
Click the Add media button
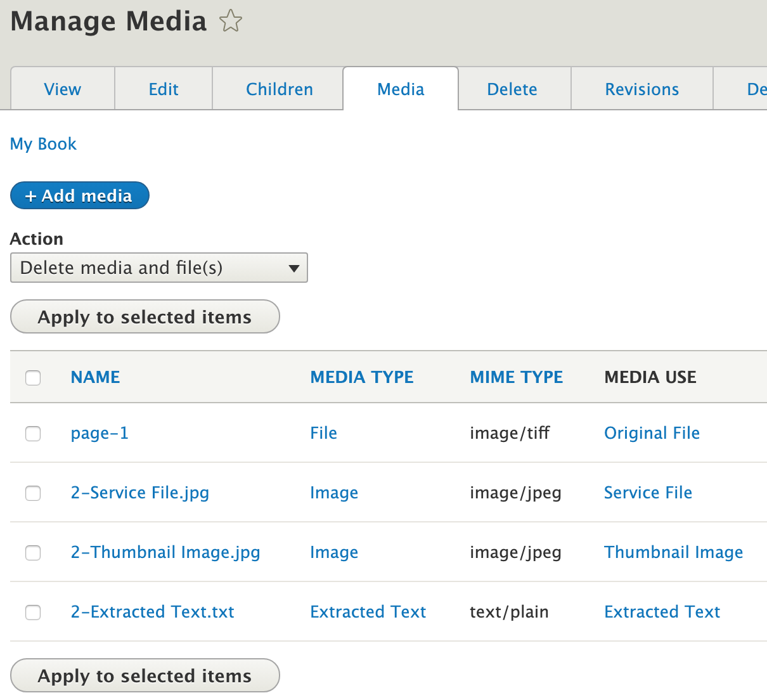[x=79, y=195]
